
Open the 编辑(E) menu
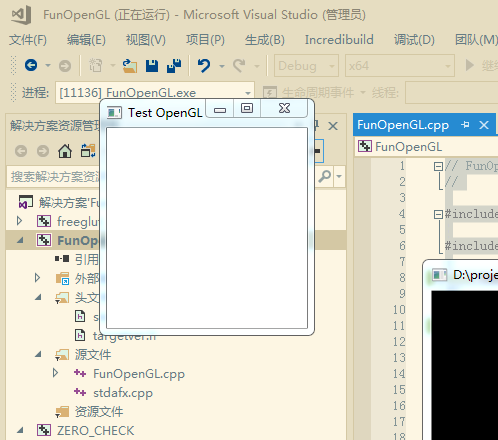[x=86, y=40]
